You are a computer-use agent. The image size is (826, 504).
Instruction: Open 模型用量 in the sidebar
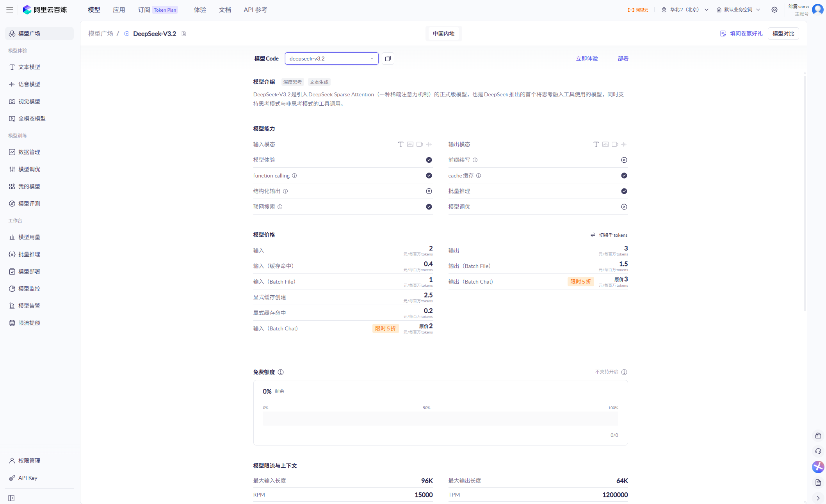coord(39,237)
